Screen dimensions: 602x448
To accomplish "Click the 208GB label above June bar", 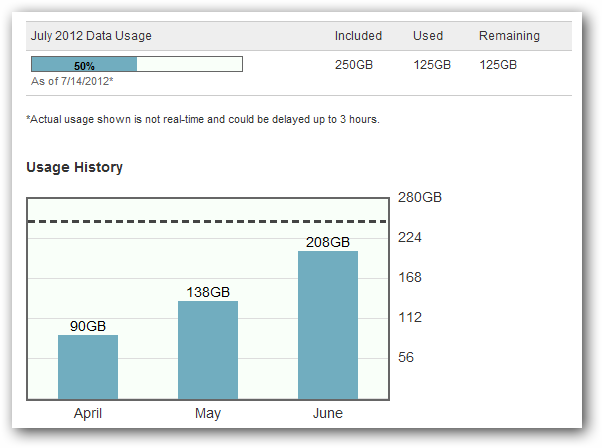I will (328, 242).
